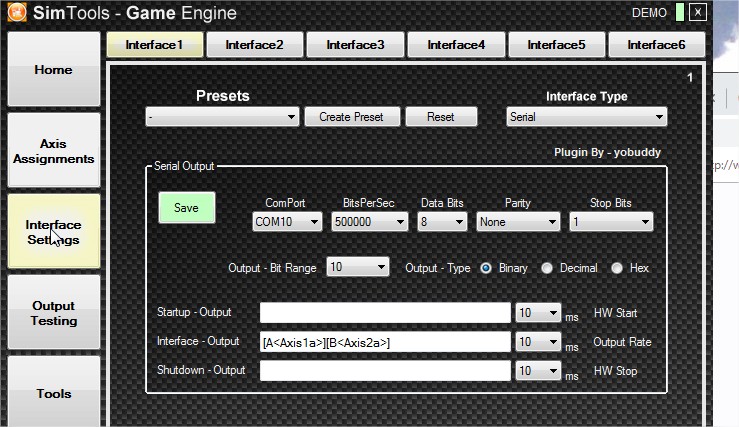739x427 pixels.
Task: Click the 'BitsPerSec' label
Action: tap(369, 203)
